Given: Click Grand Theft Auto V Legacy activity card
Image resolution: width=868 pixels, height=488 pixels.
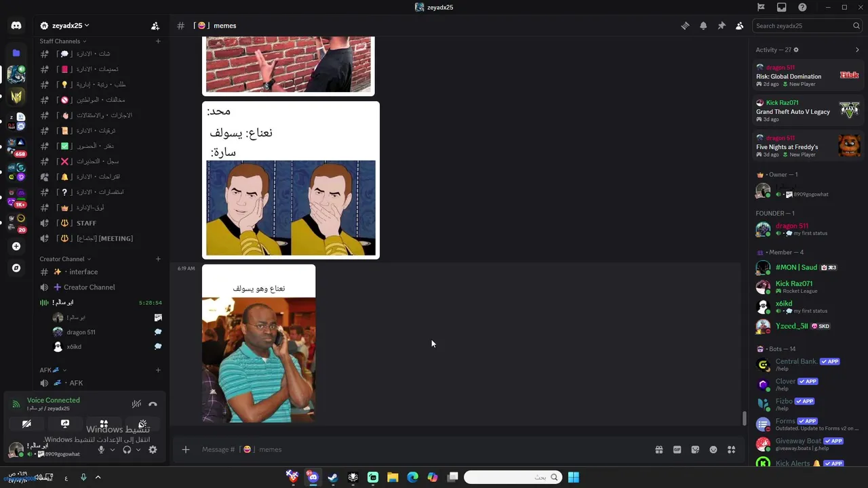Looking at the screenshot, I should [808, 110].
